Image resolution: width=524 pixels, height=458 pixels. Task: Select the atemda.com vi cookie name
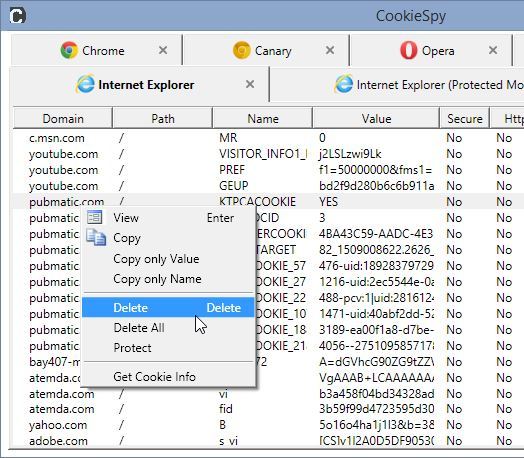(x=224, y=394)
